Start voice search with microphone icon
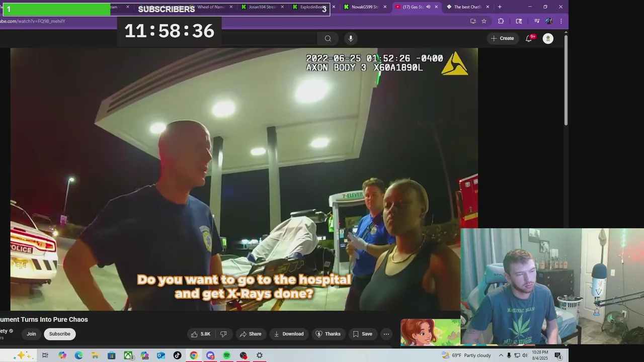 coord(351,39)
